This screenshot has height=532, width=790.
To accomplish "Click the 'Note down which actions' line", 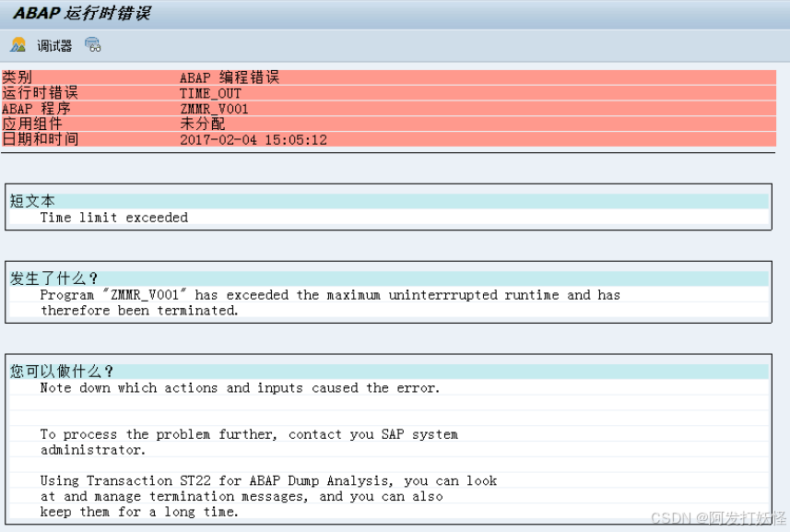I will (240, 388).
